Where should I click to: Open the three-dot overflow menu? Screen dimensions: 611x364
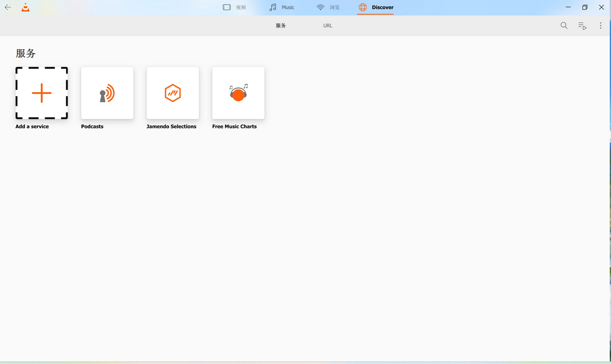point(600,25)
